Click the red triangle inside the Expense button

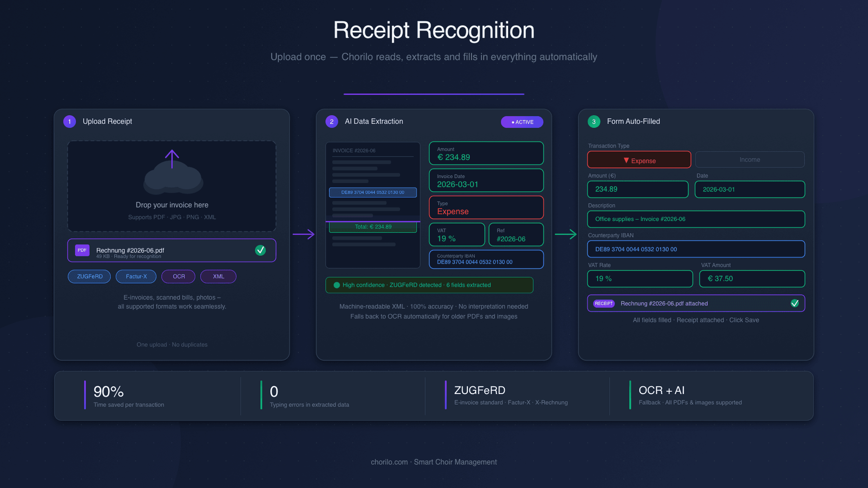[625, 160]
